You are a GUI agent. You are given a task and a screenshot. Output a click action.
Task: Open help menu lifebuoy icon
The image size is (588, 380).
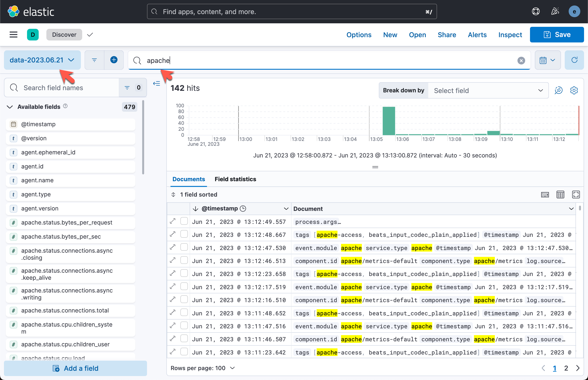535,12
